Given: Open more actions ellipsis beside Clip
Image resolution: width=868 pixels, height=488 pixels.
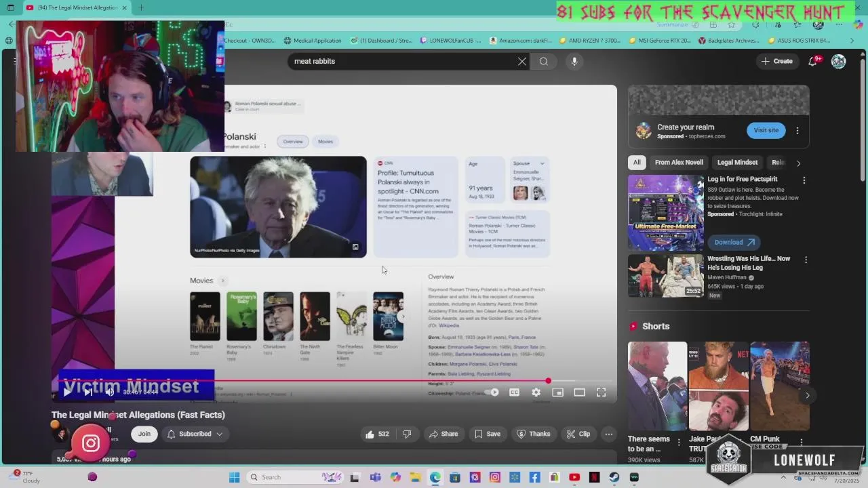Looking at the screenshot, I should point(609,434).
